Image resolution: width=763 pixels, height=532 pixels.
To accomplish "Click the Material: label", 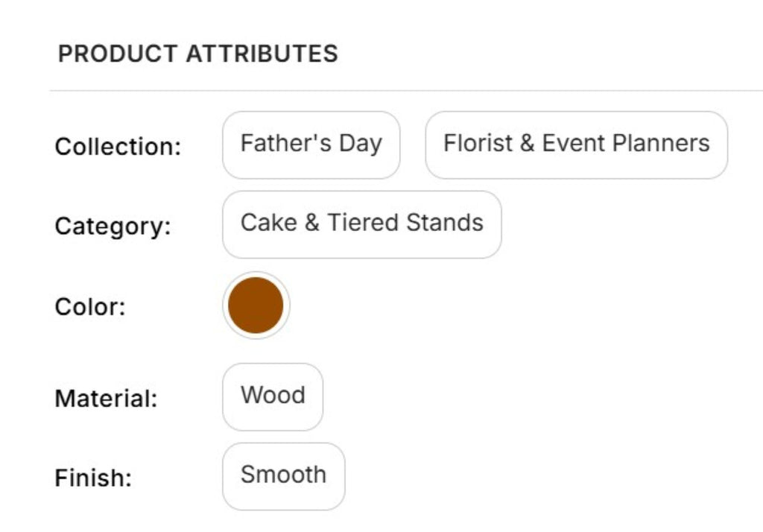I will click(x=106, y=399).
